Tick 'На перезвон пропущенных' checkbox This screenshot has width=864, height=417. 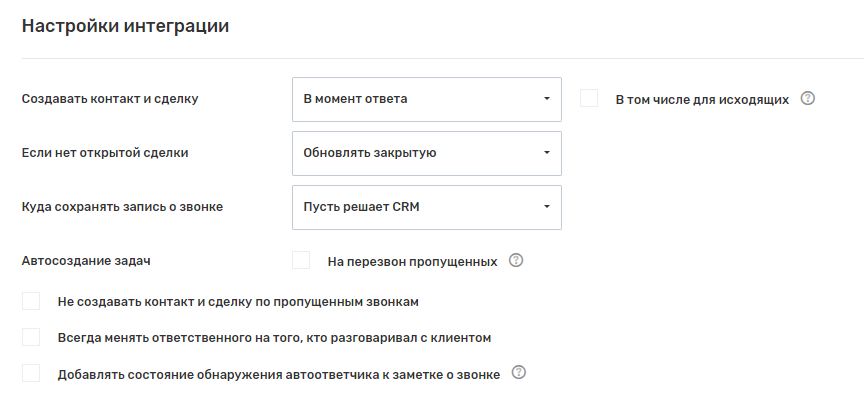click(301, 261)
